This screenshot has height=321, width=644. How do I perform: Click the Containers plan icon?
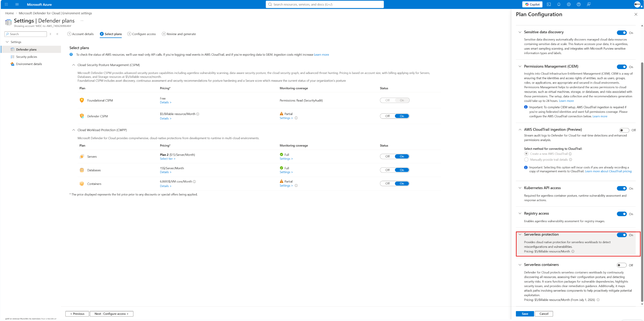(x=82, y=184)
